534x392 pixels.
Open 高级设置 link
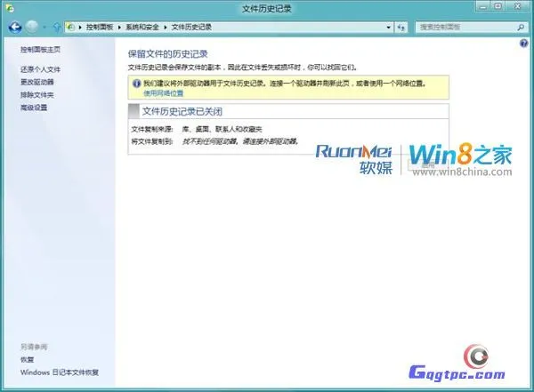[x=34, y=108]
